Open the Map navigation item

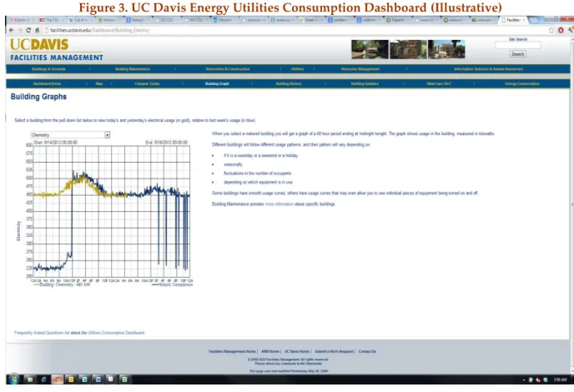(x=98, y=83)
